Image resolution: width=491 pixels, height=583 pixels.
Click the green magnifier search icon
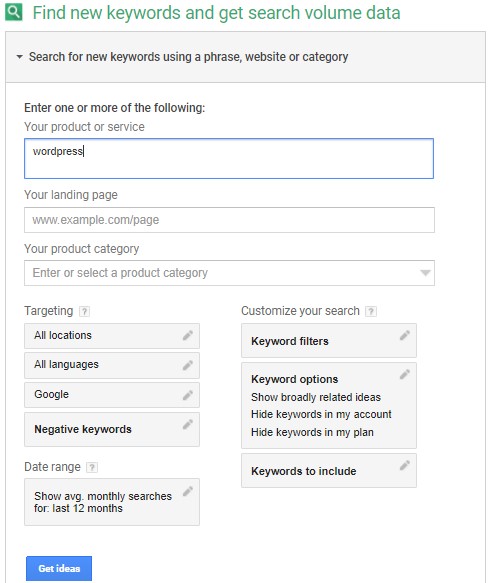[14, 12]
